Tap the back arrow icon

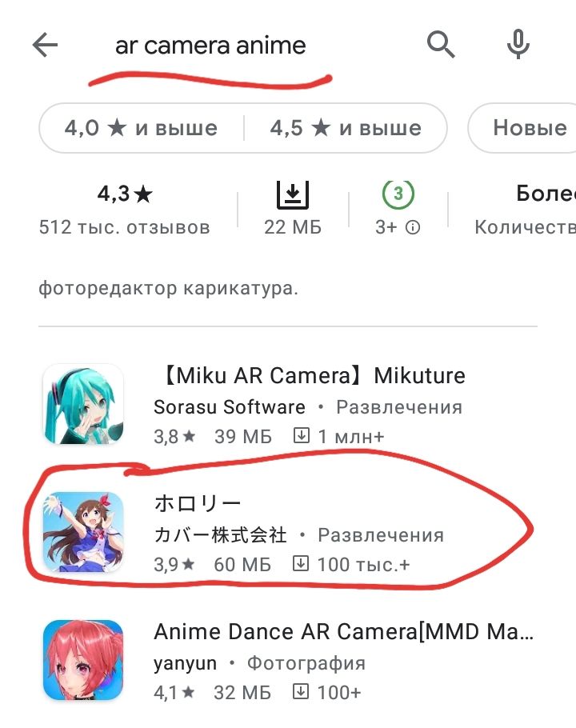(45, 45)
